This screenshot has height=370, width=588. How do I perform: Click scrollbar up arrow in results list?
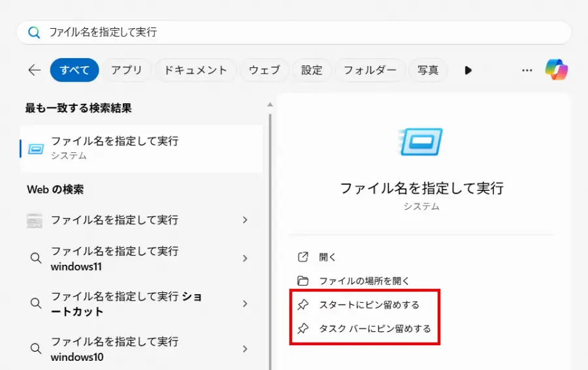[x=270, y=105]
